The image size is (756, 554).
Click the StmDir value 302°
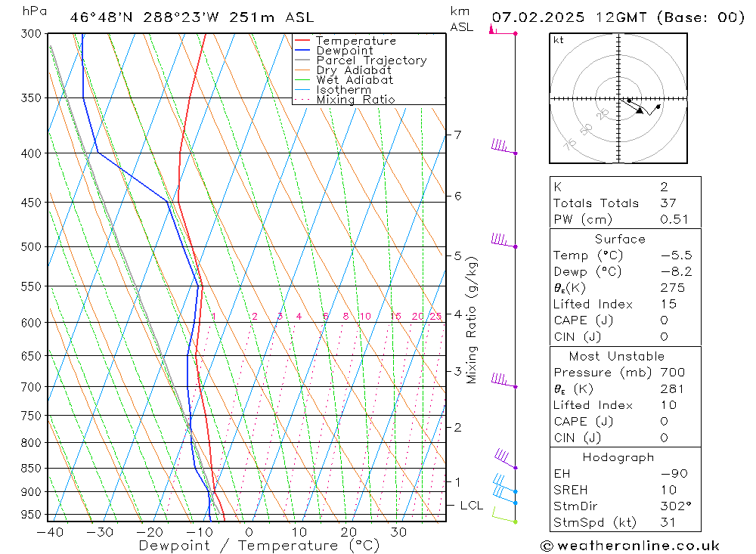tap(675, 506)
